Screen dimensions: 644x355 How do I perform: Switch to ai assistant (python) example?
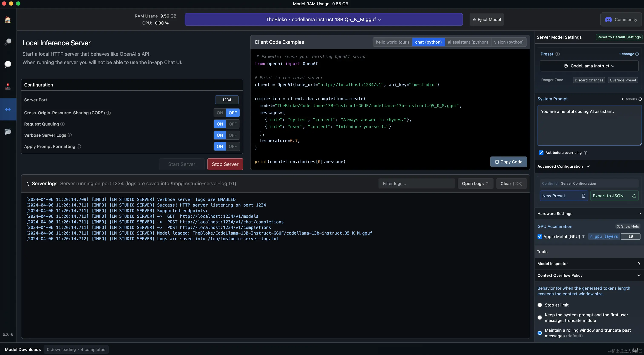pos(468,42)
